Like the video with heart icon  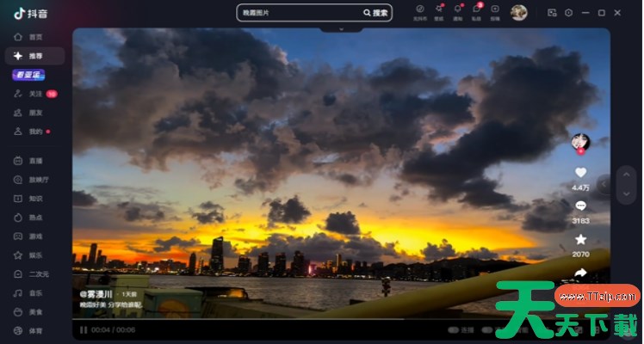581,173
